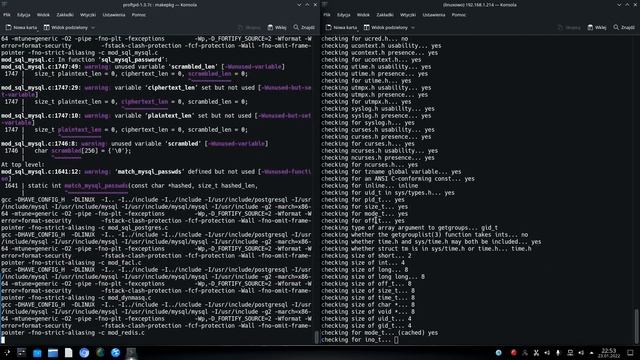This screenshot has height=360, width=640.
Task: Open the Chromium browser taskbar icon
Action: click(x=84, y=353)
